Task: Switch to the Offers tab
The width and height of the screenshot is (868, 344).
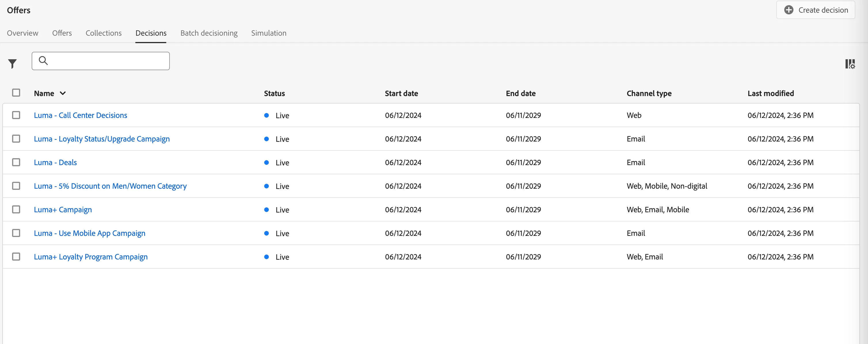Action: click(x=62, y=33)
